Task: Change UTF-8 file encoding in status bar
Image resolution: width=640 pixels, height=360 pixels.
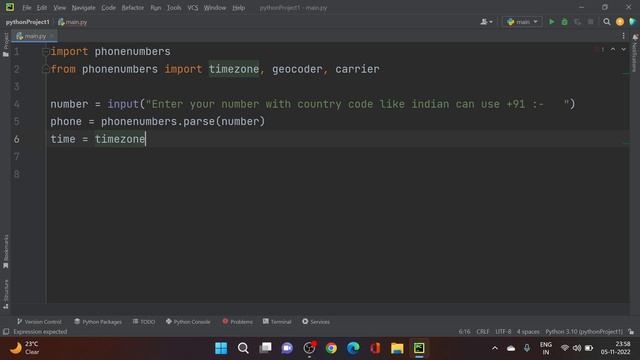Action: pos(503,332)
